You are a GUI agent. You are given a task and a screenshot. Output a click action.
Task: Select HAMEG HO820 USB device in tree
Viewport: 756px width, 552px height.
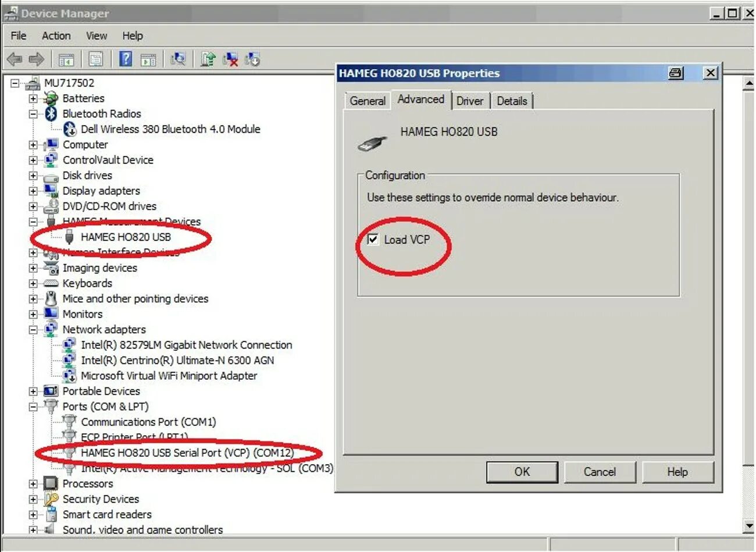pyautogui.click(x=126, y=237)
